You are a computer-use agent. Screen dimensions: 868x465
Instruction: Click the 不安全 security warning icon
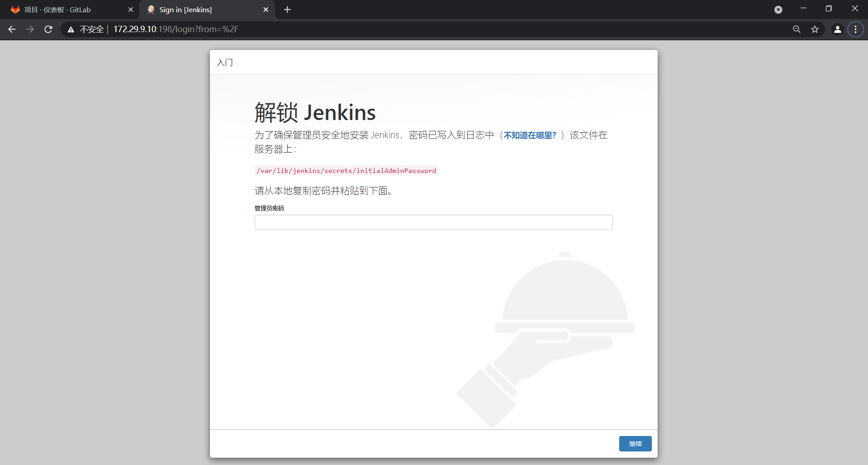pyautogui.click(x=71, y=29)
